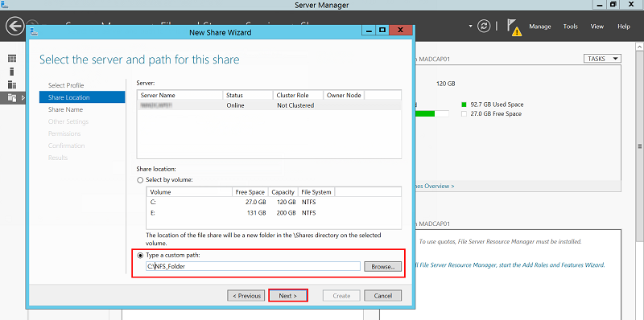The image size is (644, 320).
Task: Click the 27.0 GB Free Space legend
Action: click(492, 113)
